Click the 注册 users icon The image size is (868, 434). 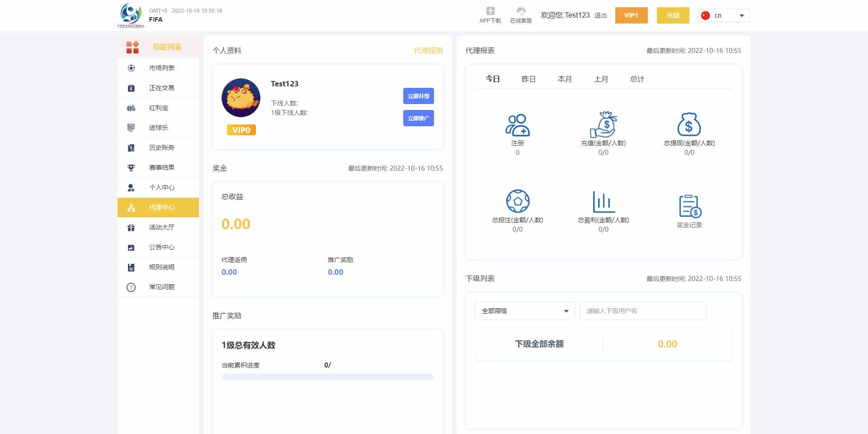(518, 125)
